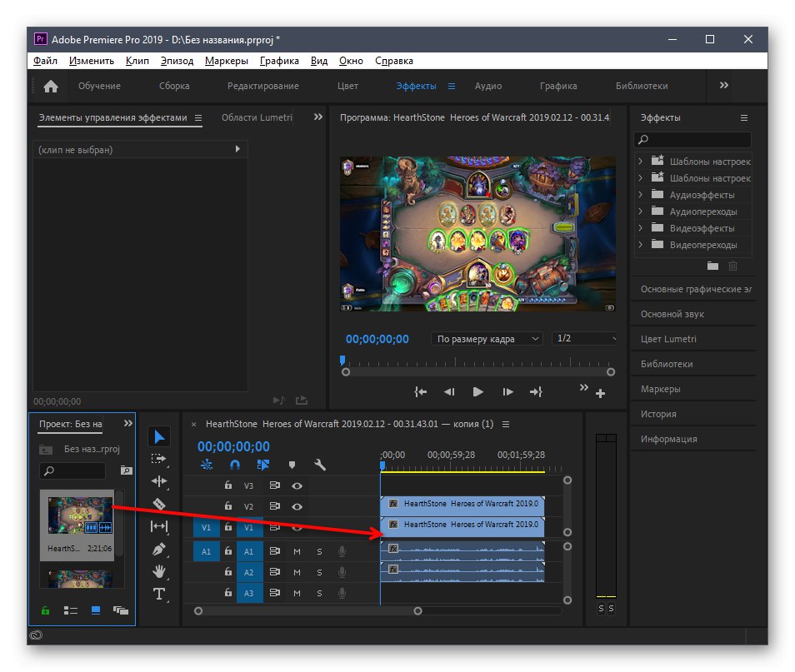795x672 pixels.
Task: Click the effects search field
Action: pos(698,140)
